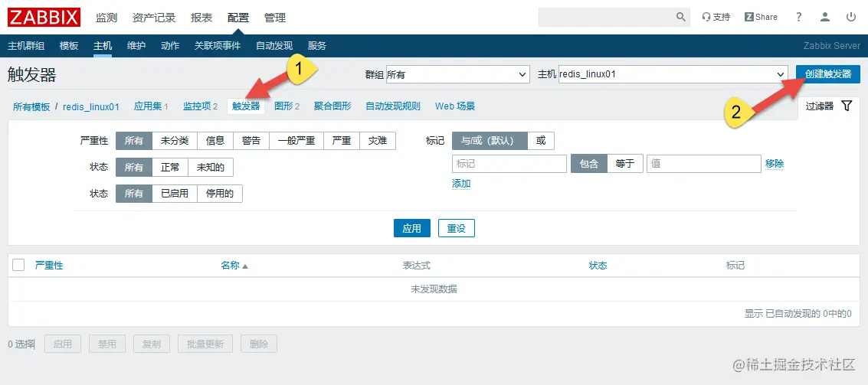Click 移除 tag link
This screenshot has height=385, width=868.
pyautogui.click(x=775, y=164)
